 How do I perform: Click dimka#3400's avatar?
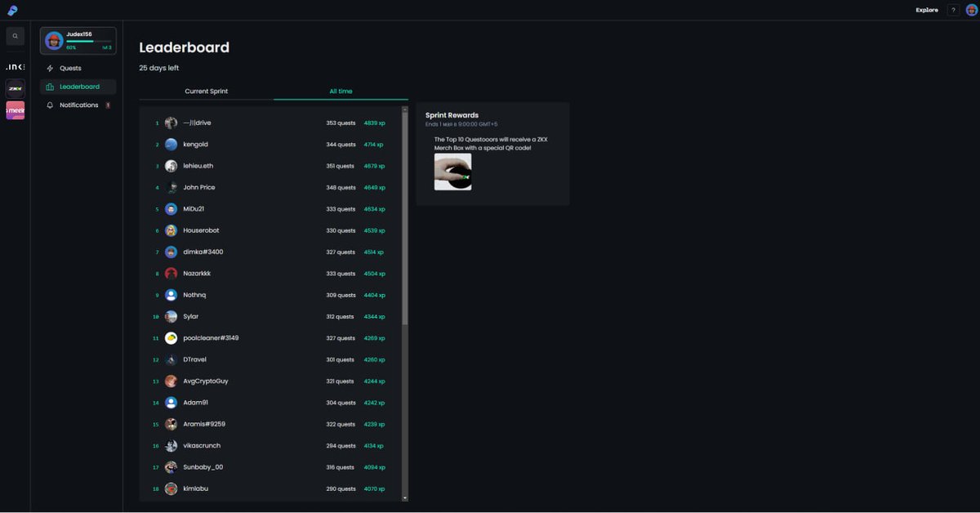pyautogui.click(x=171, y=252)
